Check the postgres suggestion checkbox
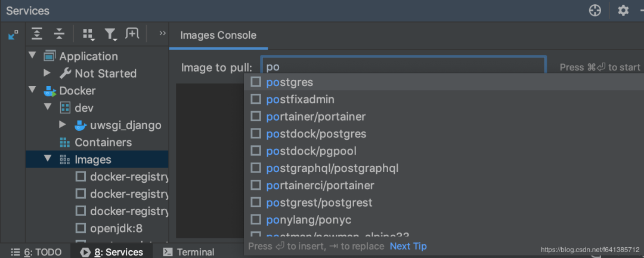The image size is (644, 258). (256, 82)
